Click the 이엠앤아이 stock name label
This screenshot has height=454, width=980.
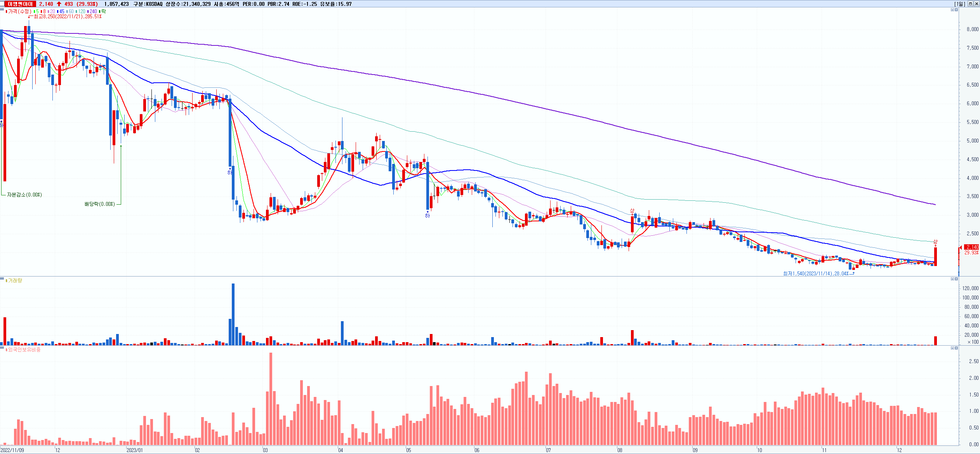pyautogui.click(x=20, y=4)
